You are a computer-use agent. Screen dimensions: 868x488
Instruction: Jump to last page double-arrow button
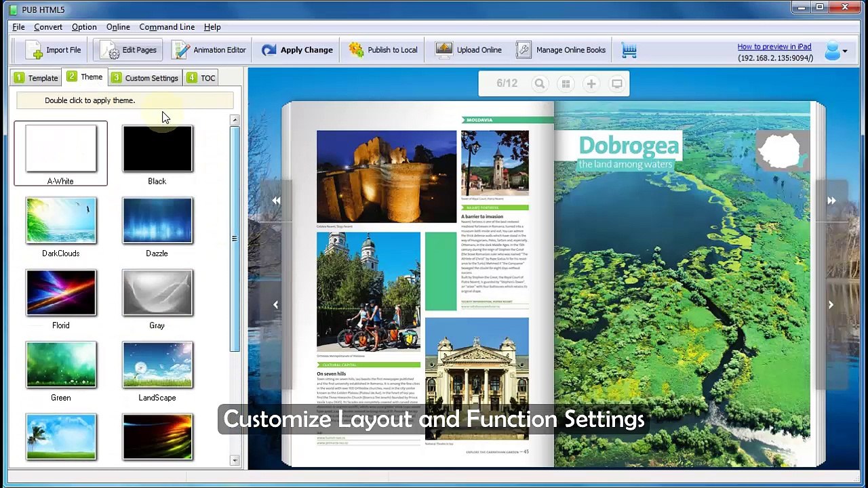pyautogui.click(x=831, y=201)
